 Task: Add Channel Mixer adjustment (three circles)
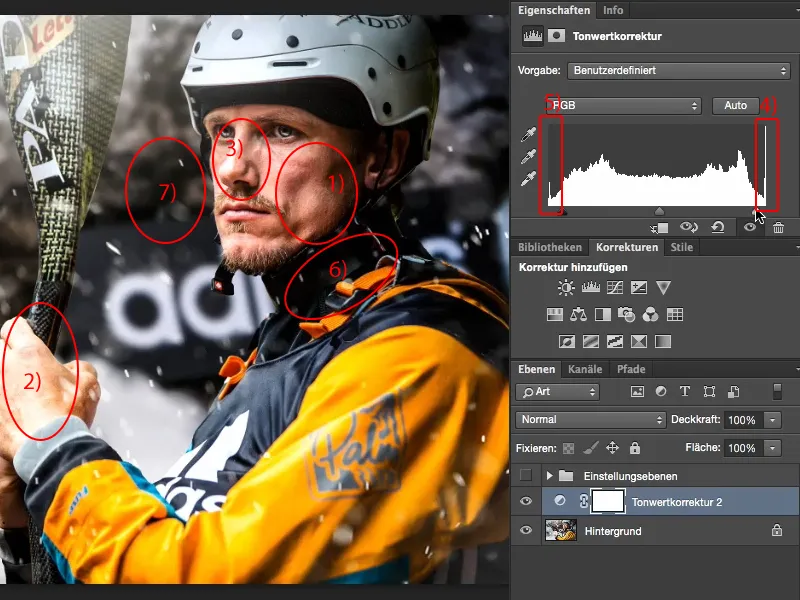click(x=651, y=315)
